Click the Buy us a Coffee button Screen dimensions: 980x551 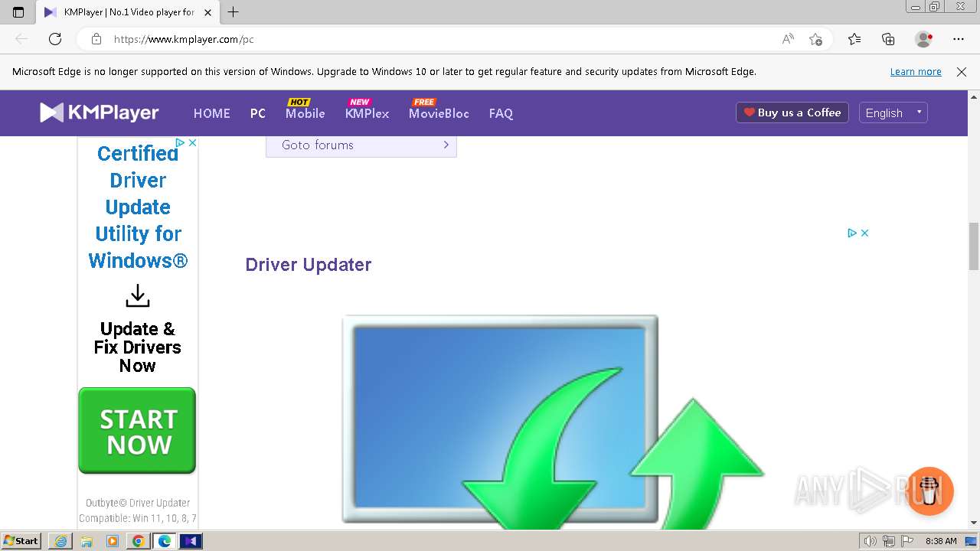tap(792, 112)
